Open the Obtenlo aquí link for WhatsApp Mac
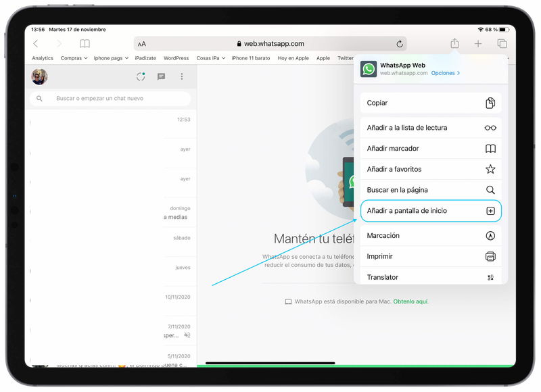 (413, 302)
